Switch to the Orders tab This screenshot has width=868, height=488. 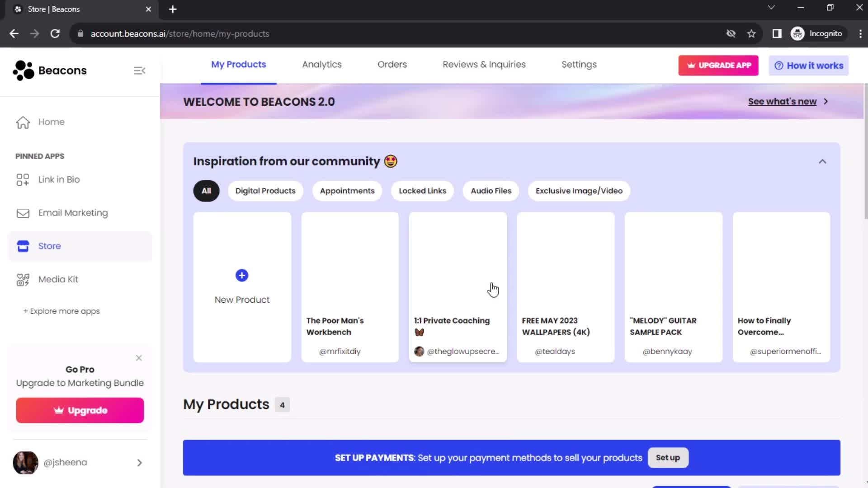[392, 64]
